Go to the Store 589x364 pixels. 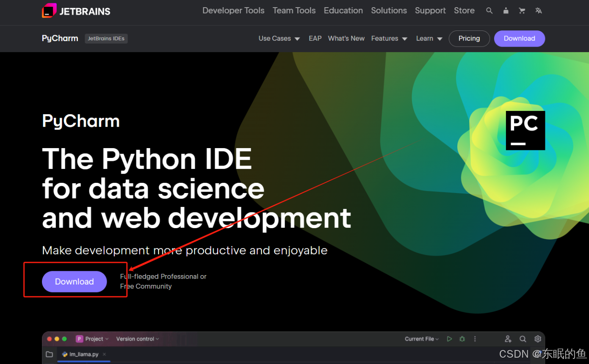point(464,11)
